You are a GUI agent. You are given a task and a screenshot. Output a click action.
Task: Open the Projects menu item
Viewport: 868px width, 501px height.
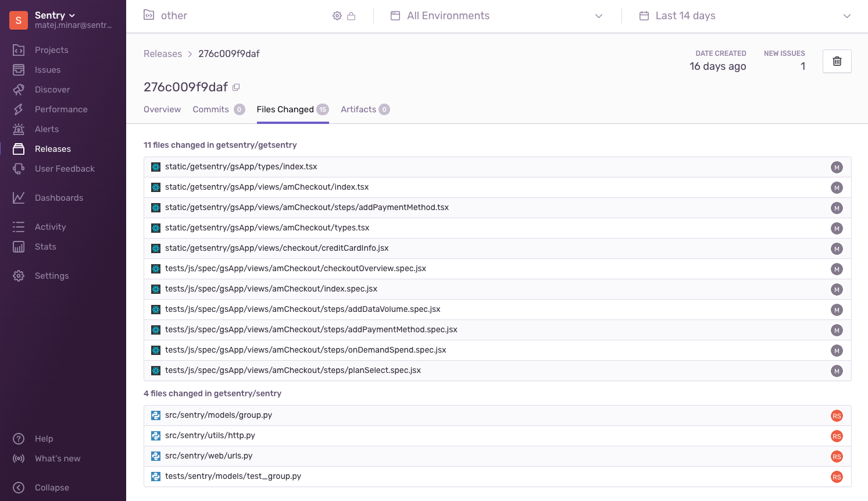point(52,50)
